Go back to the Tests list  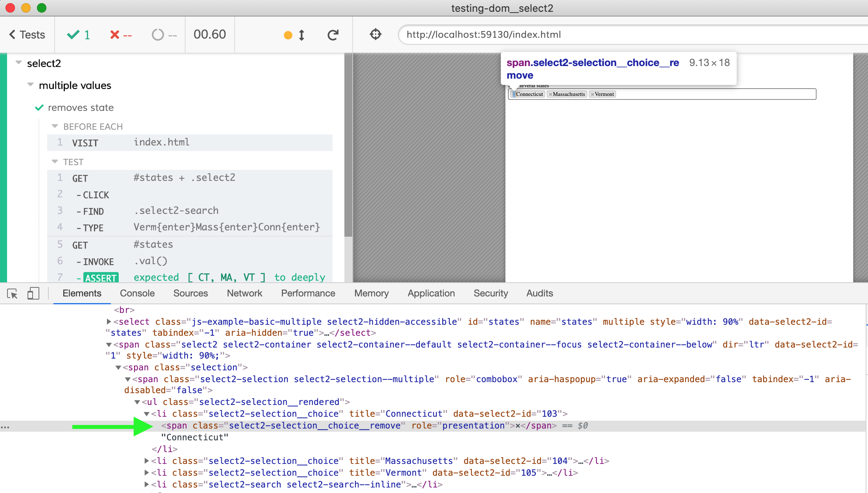pyautogui.click(x=27, y=35)
